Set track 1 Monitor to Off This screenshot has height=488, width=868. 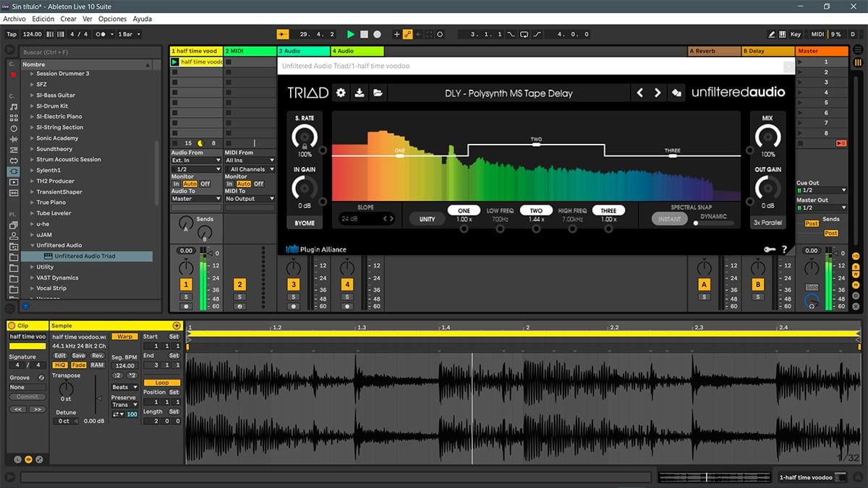point(205,184)
